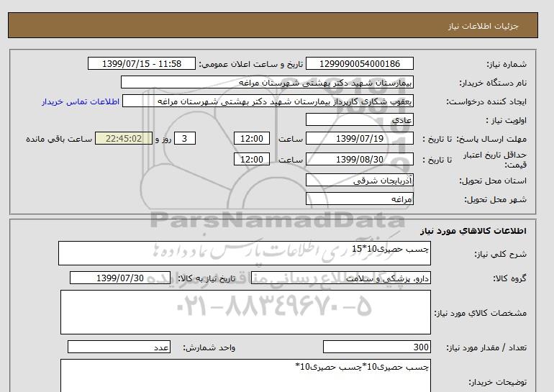The image size is (554, 392).
Task: Click the response deadline date 1399/07/19
Action: point(359,138)
